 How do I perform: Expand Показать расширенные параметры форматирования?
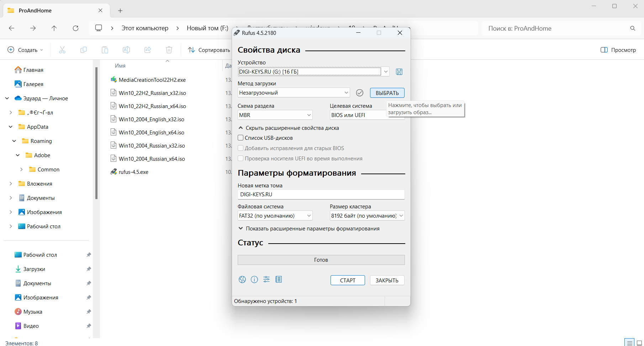tap(309, 229)
